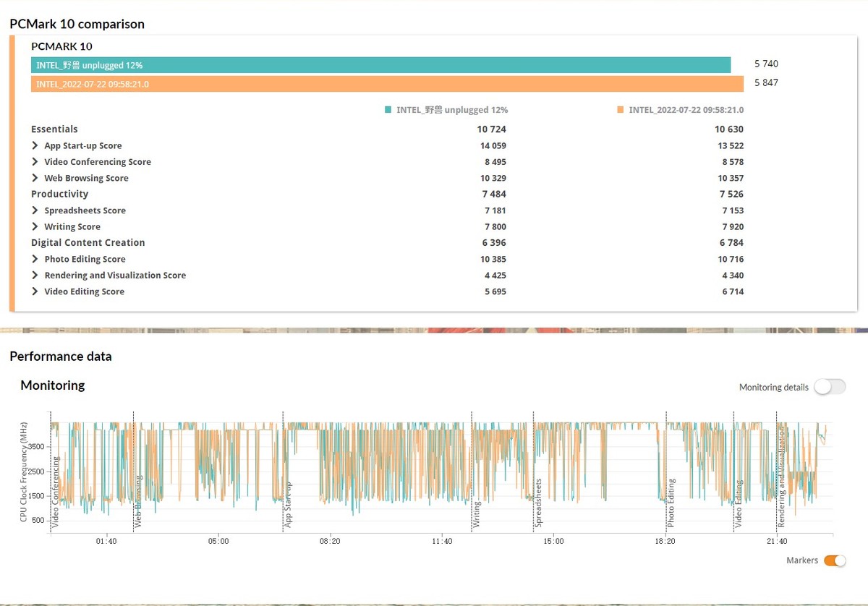Screen dimensions: 868x606
Task: Click the Digital Content Creation group heading
Action: [88, 243]
